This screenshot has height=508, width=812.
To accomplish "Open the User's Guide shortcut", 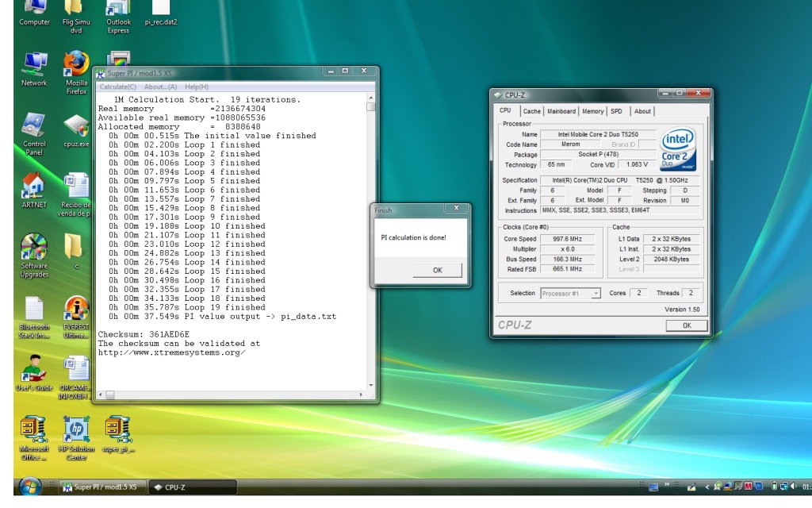I will tap(34, 373).
